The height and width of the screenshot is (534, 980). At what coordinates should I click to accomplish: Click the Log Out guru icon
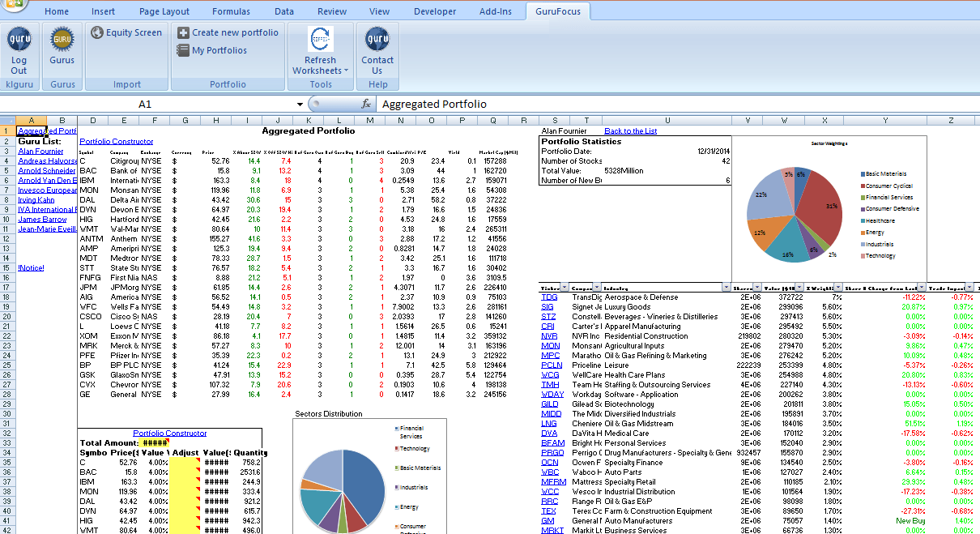coord(19,41)
